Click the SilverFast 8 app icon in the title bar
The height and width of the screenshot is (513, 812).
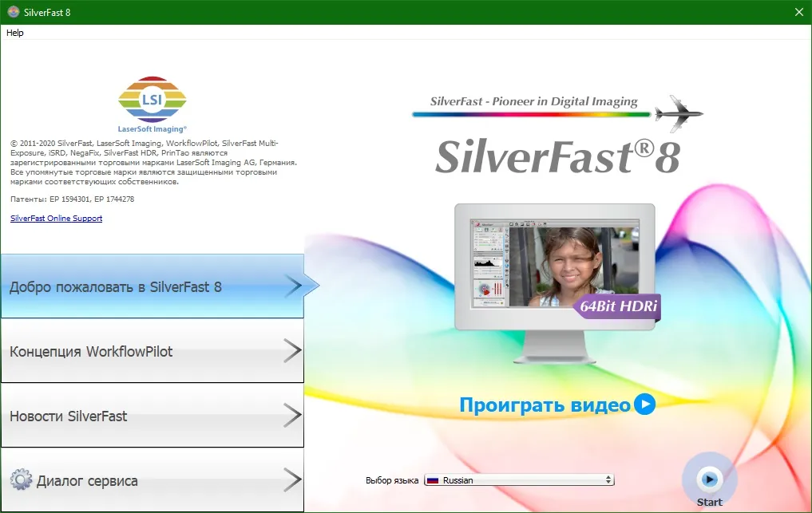[13, 12]
